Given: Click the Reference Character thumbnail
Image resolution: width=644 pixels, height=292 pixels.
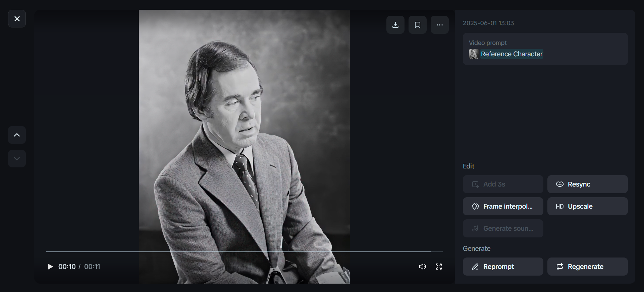Looking at the screenshot, I should tap(474, 54).
